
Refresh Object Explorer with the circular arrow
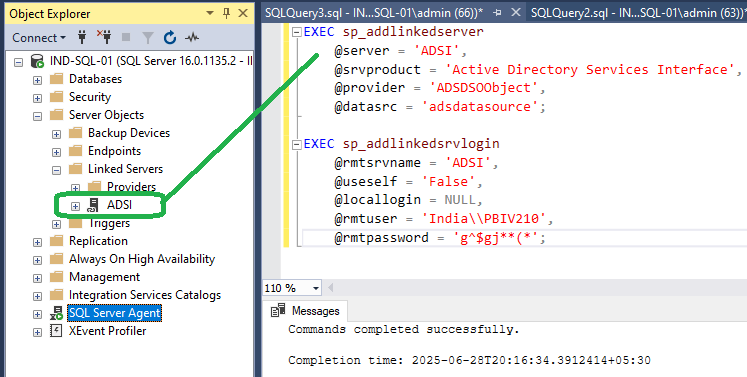tap(170, 38)
